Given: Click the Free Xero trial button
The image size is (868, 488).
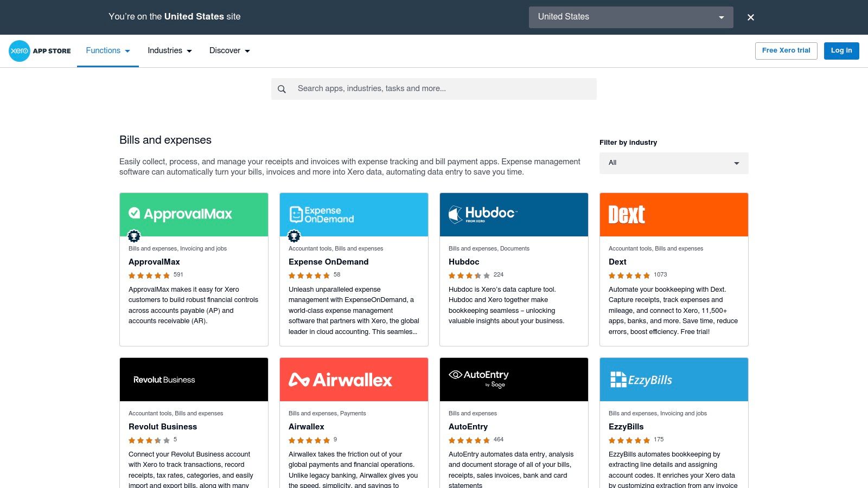Looking at the screenshot, I should tap(786, 50).
